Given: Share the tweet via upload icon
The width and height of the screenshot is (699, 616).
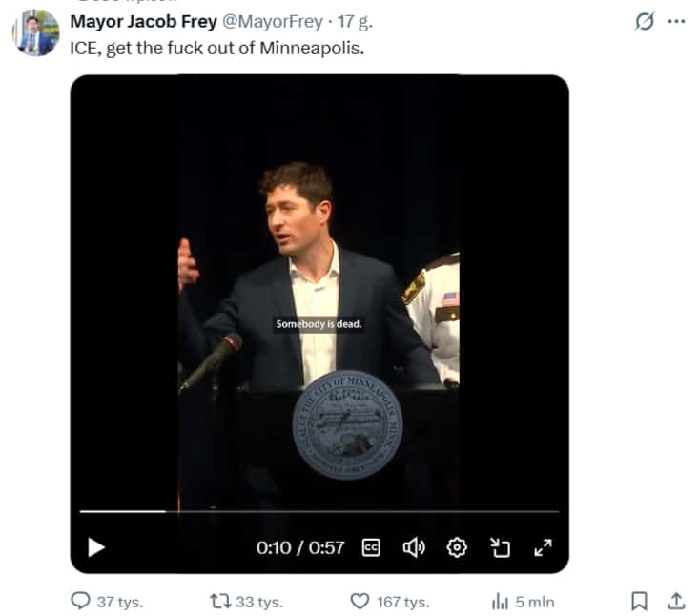Looking at the screenshot, I should point(676,601).
